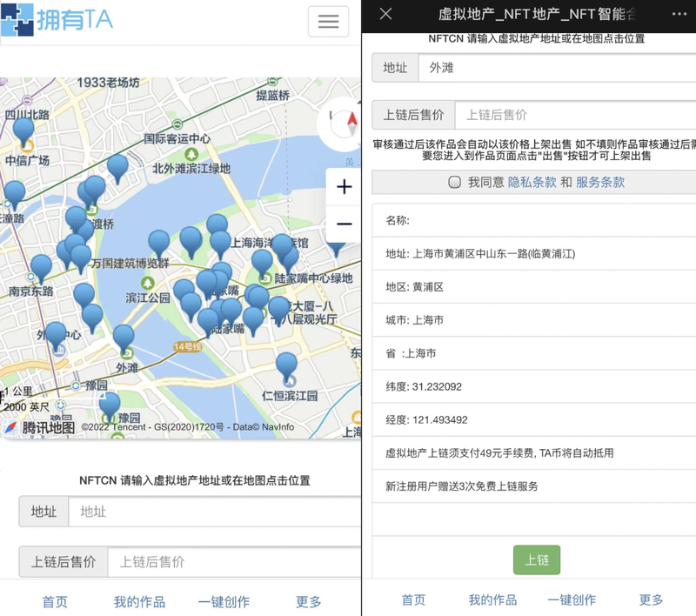This screenshot has height=616, width=696.
Task: Click the 纬度: 31.232092 row
Action: tap(534, 386)
